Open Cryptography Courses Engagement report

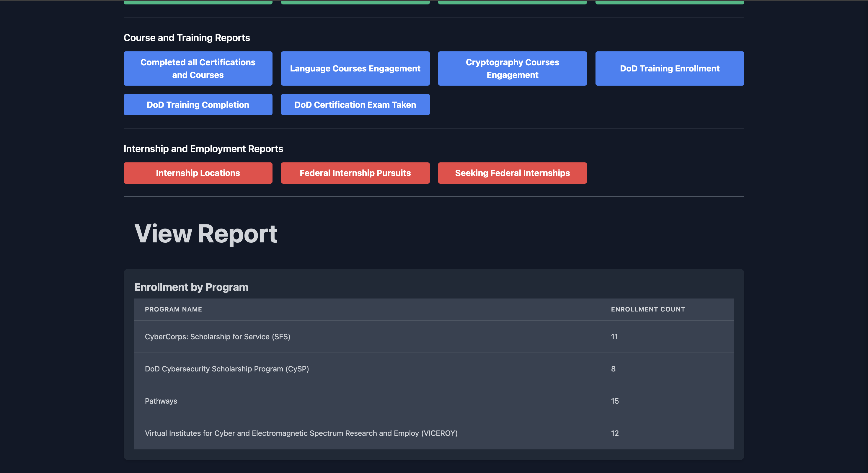point(512,68)
